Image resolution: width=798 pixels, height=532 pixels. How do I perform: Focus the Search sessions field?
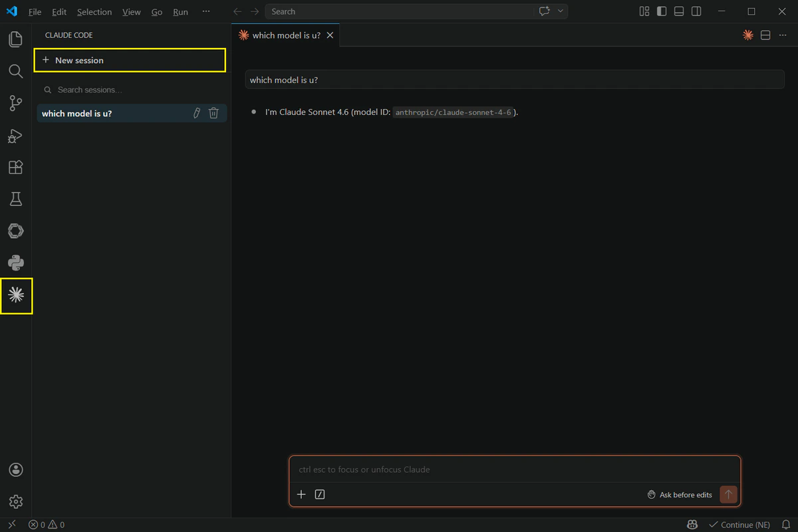tap(132, 90)
